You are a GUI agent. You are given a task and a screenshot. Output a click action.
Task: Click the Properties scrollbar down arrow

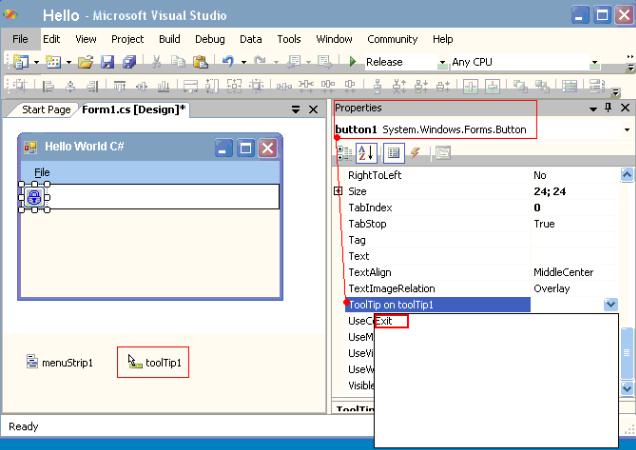[x=627, y=388]
